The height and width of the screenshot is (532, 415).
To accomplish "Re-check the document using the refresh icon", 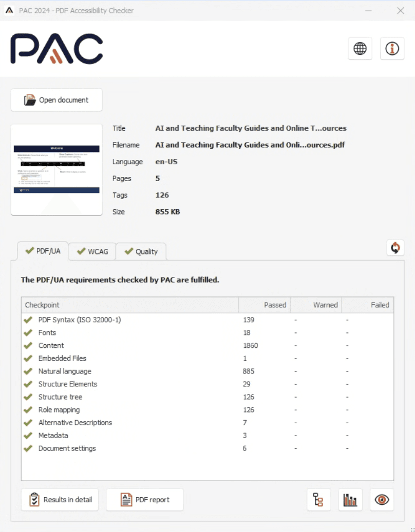I will coord(394,248).
